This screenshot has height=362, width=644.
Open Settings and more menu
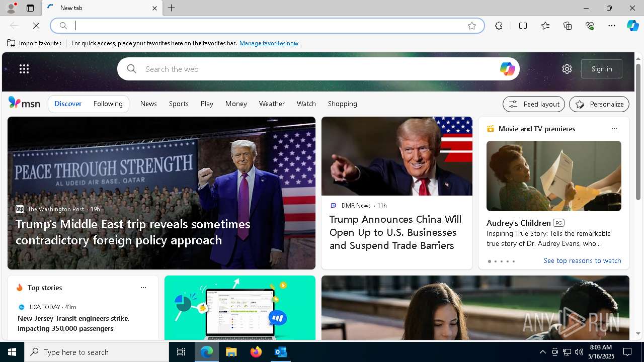coord(612,26)
